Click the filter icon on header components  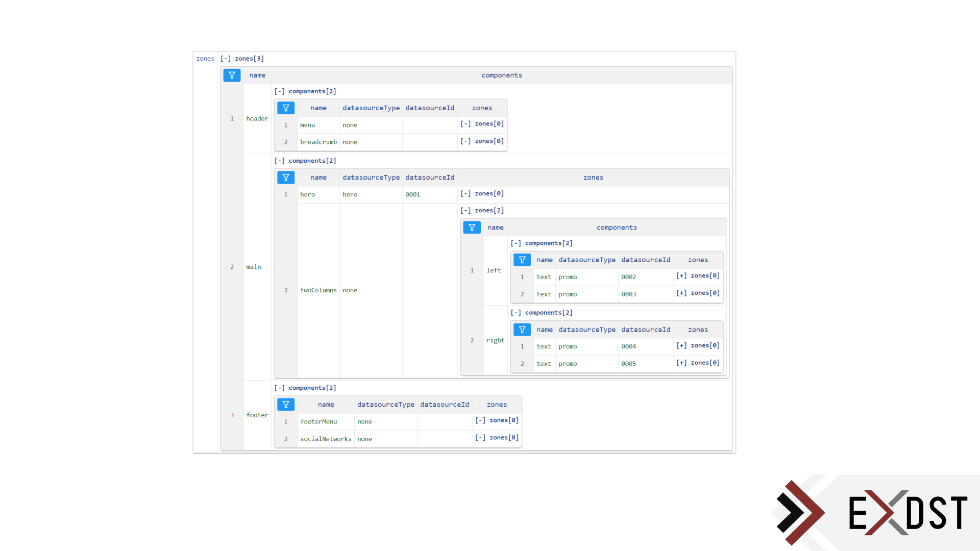point(286,107)
